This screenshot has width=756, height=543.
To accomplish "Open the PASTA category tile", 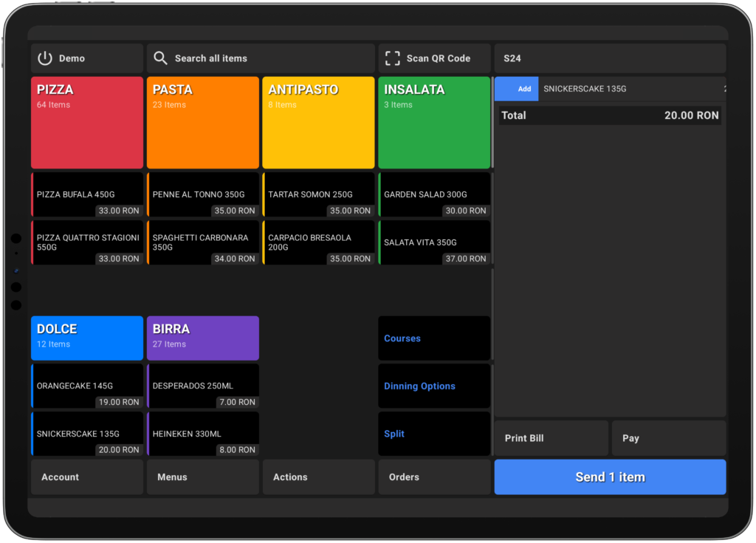I will [x=203, y=123].
